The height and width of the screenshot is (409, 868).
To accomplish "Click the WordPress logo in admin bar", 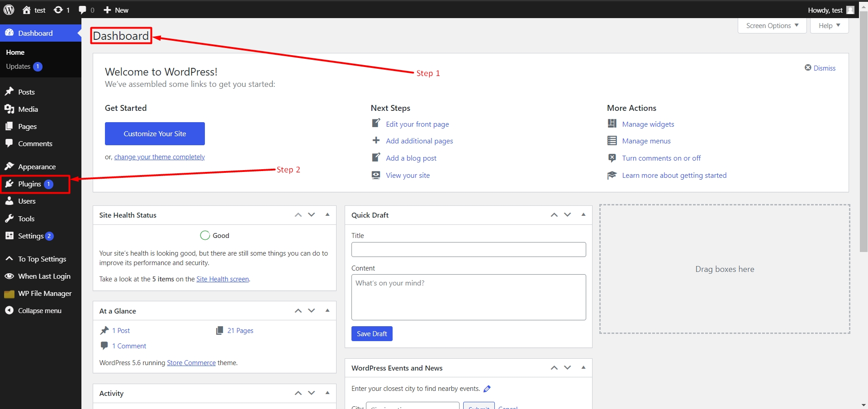I will [9, 10].
